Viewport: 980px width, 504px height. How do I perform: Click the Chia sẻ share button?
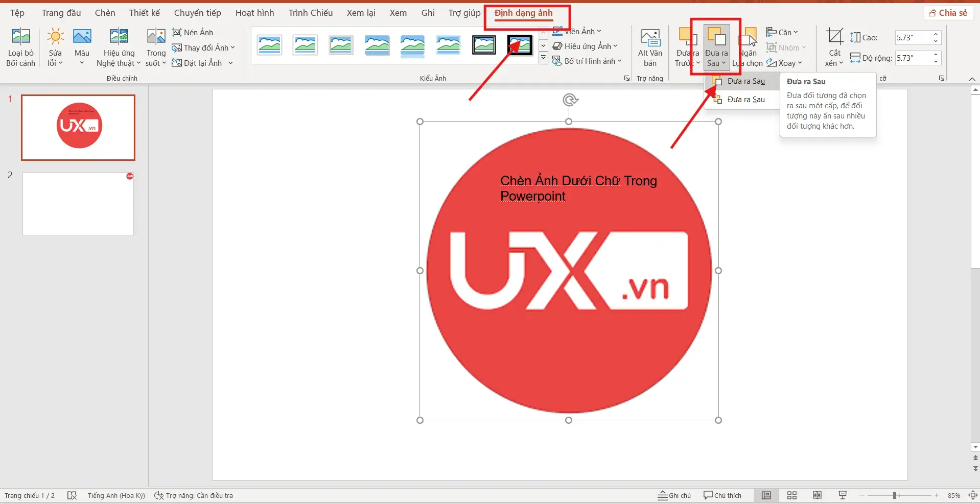click(x=948, y=13)
